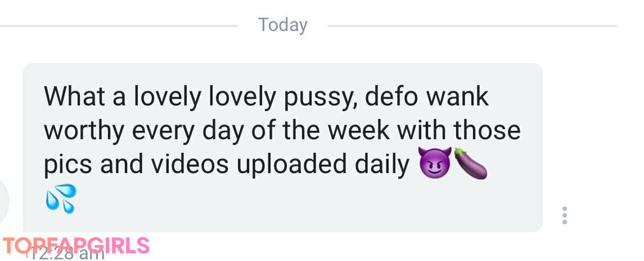Click the phrase "uploaded daily" in message

pyautogui.click(x=323, y=164)
